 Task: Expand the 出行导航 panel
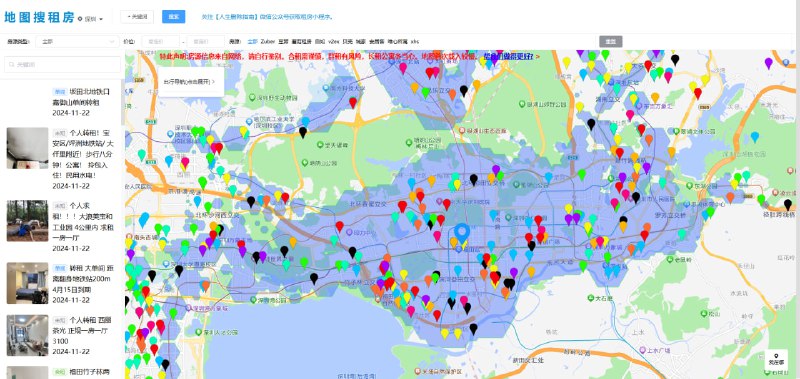point(190,81)
